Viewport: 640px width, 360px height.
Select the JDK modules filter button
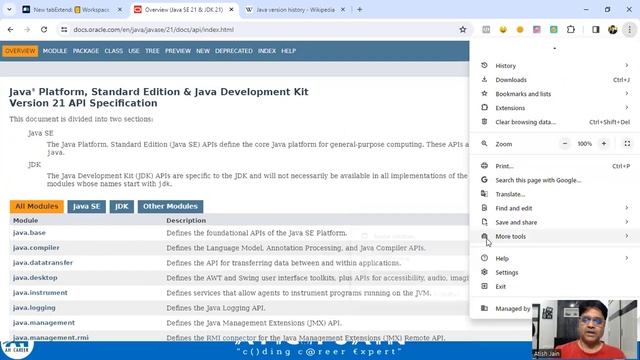pyautogui.click(x=122, y=207)
